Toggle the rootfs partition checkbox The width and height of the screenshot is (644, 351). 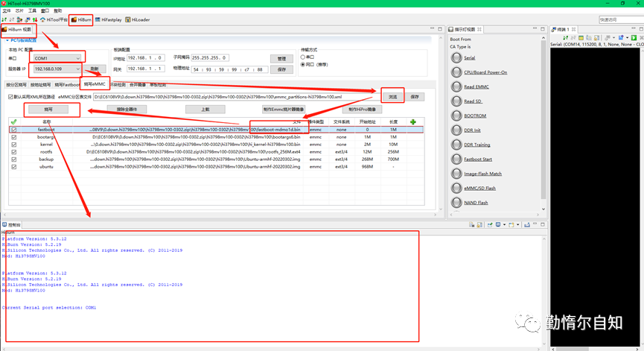pos(14,152)
